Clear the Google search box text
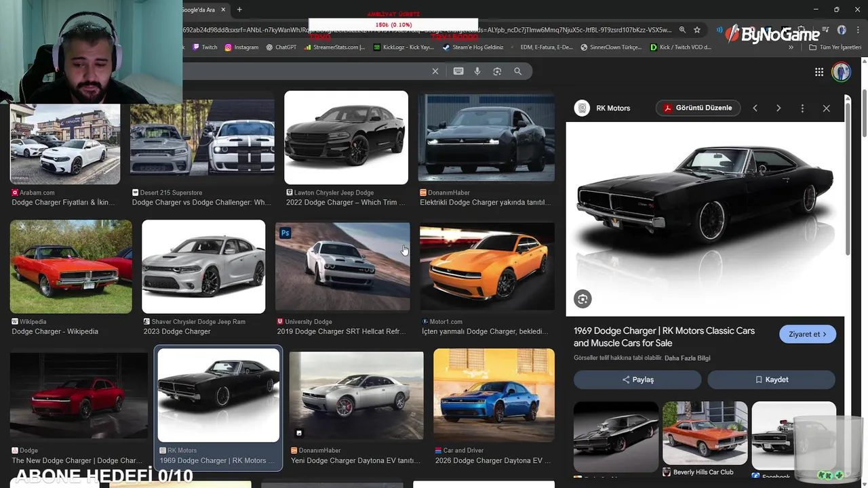868x488 pixels. pyautogui.click(x=435, y=71)
